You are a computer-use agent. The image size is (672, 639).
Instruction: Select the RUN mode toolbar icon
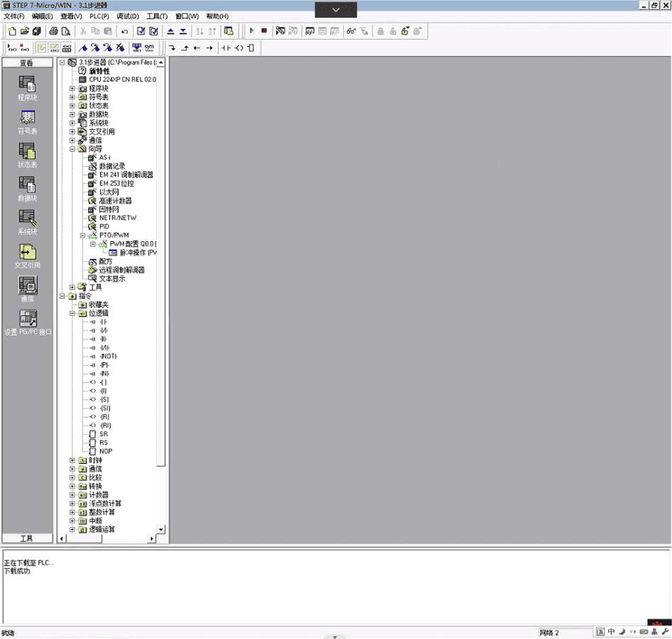click(x=251, y=30)
